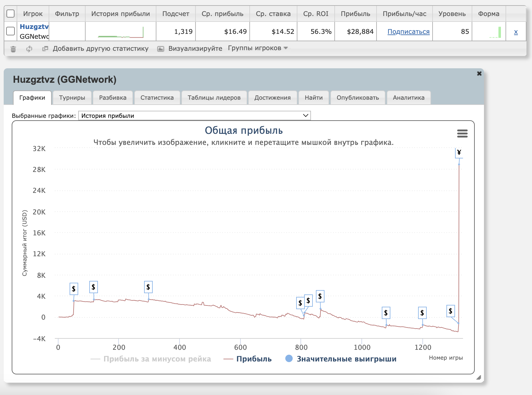The height and width of the screenshot is (395, 532).
Task: Click the Визуализируйте image icon
Action: pos(161,49)
